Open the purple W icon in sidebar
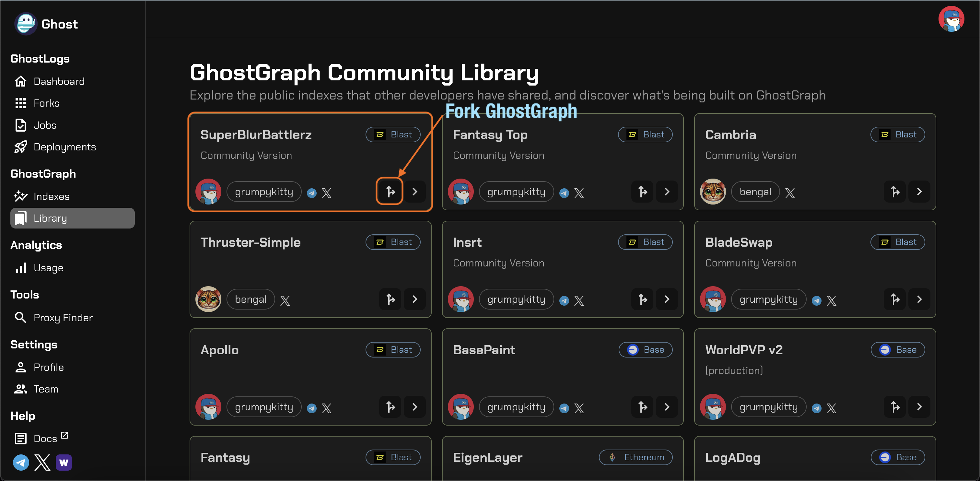980x481 pixels. [64, 462]
